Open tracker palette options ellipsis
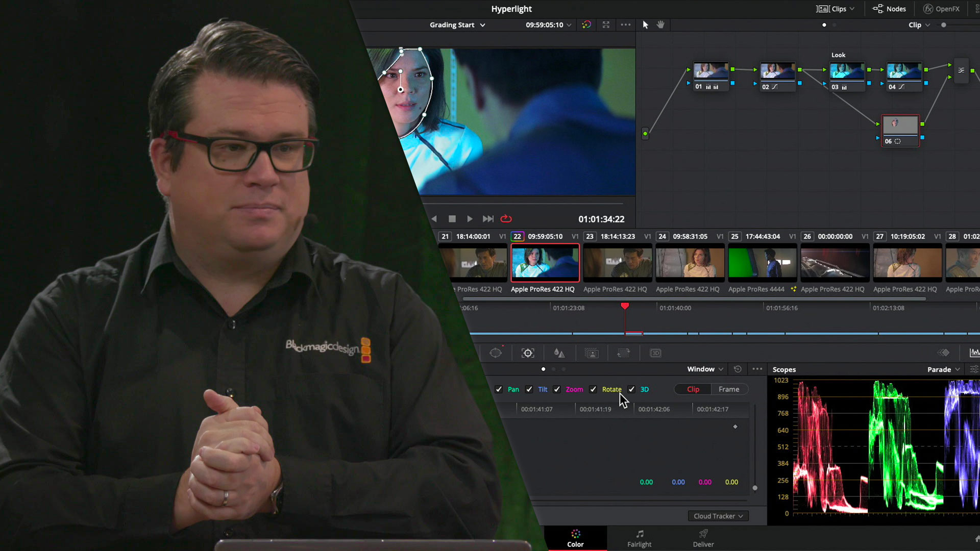Screen dimensions: 980x551 point(757,369)
